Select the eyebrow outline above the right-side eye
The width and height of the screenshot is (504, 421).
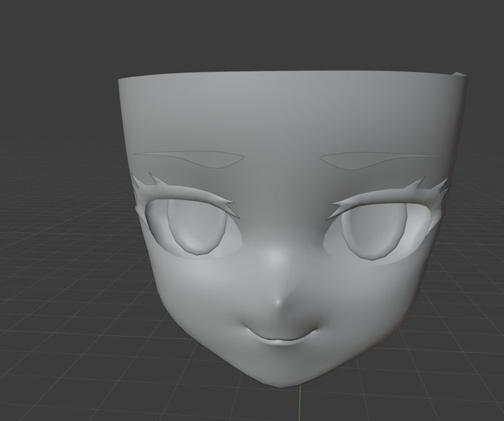point(382,160)
